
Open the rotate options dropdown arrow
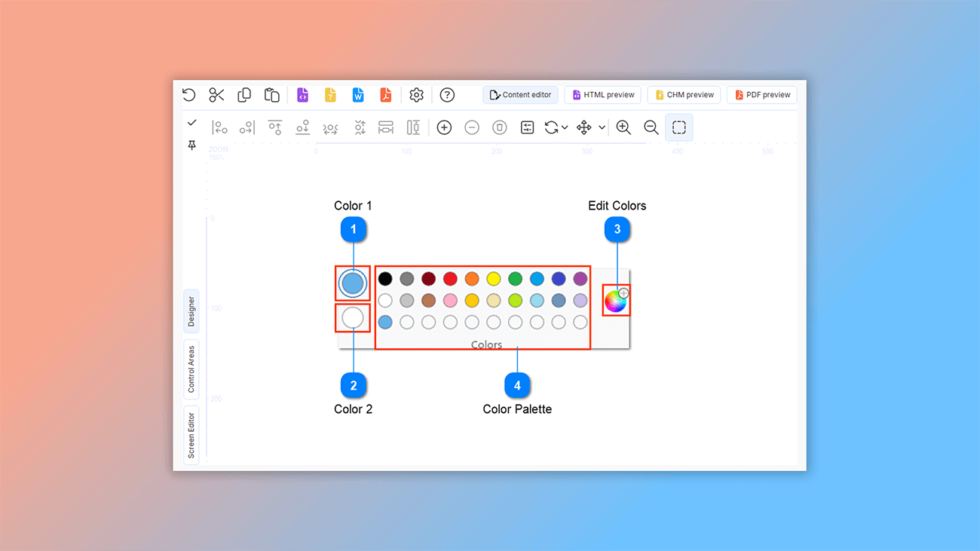point(565,127)
